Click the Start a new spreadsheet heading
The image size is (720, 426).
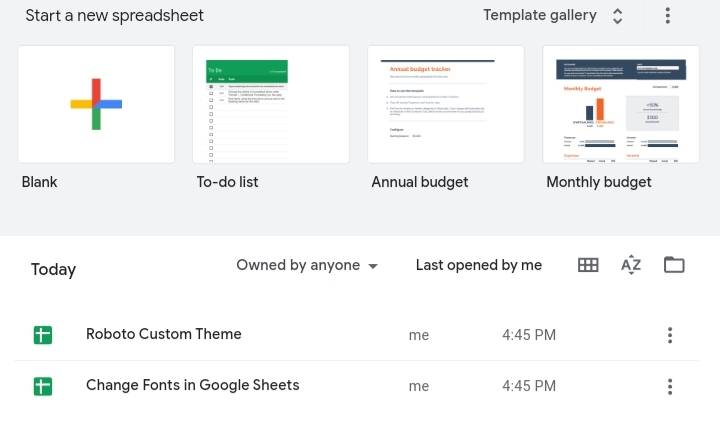(x=114, y=16)
